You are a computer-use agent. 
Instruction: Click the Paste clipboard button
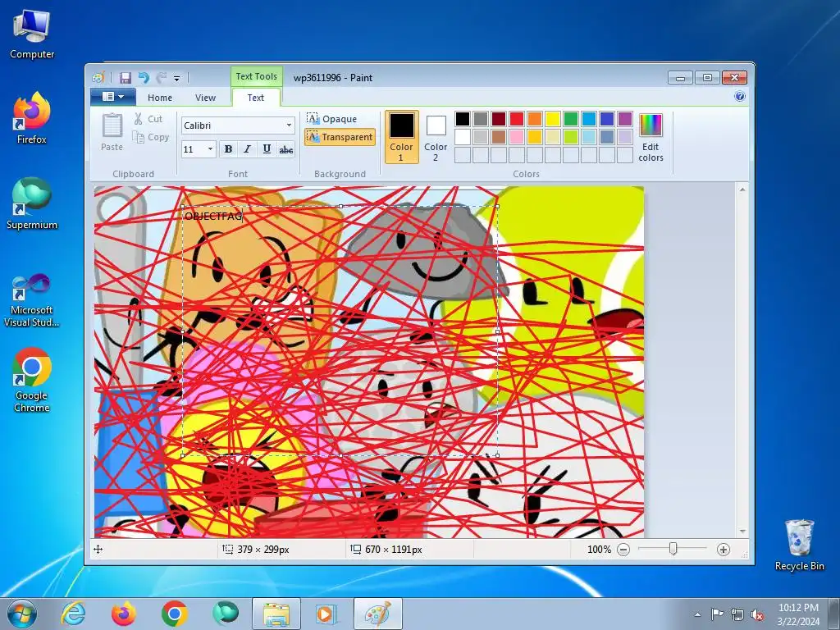(112, 132)
